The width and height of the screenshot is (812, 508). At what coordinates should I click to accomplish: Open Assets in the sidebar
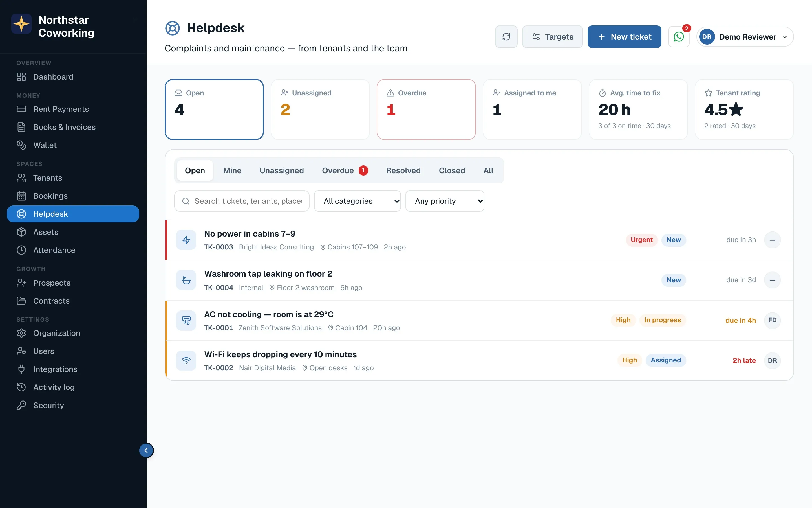tap(73, 232)
